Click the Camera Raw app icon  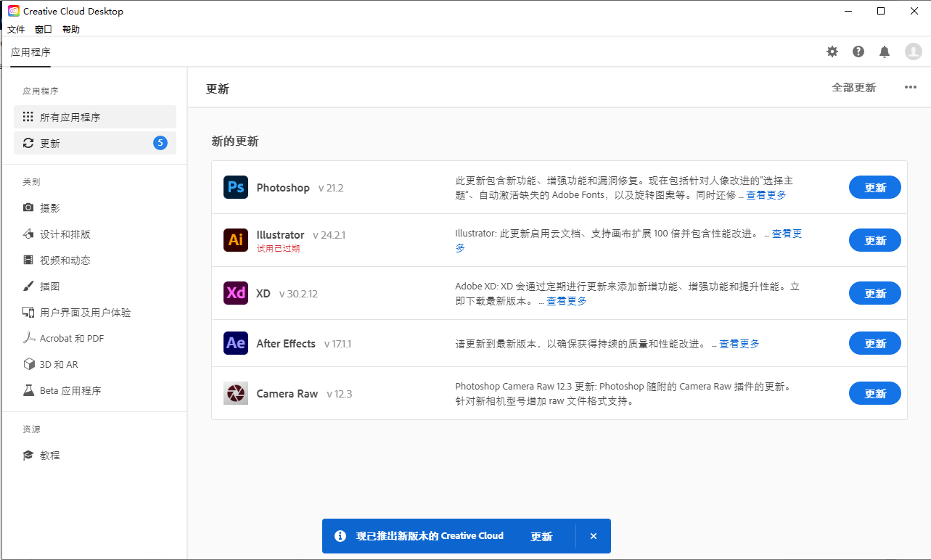tap(236, 393)
